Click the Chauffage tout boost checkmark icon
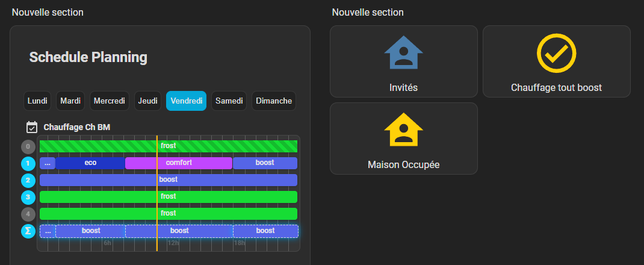 tap(556, 53)
